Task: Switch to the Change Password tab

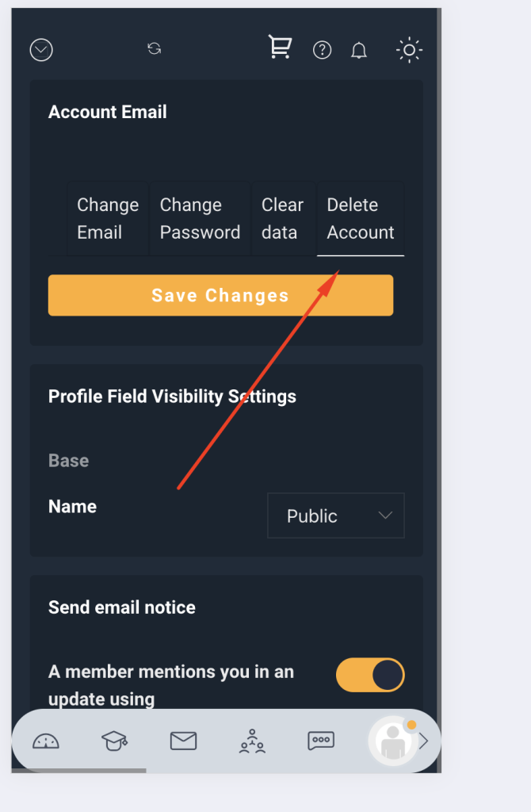Action: click(200, 219)
